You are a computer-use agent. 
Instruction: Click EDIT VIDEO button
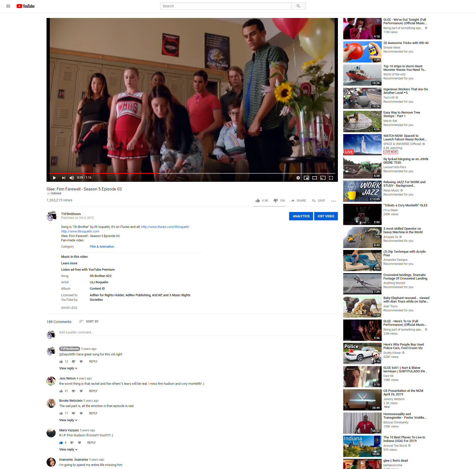tap(326, 216)
